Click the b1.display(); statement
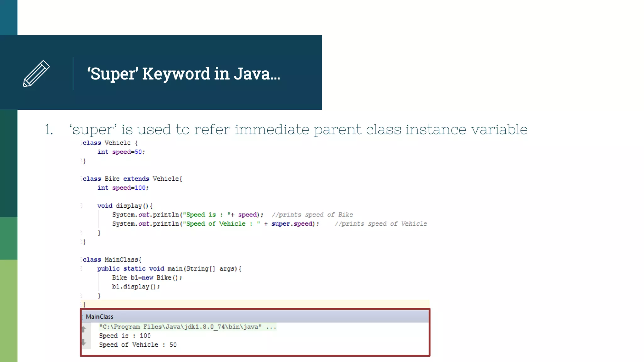Viewport: 644px width, 362px height. click(136, 287)
